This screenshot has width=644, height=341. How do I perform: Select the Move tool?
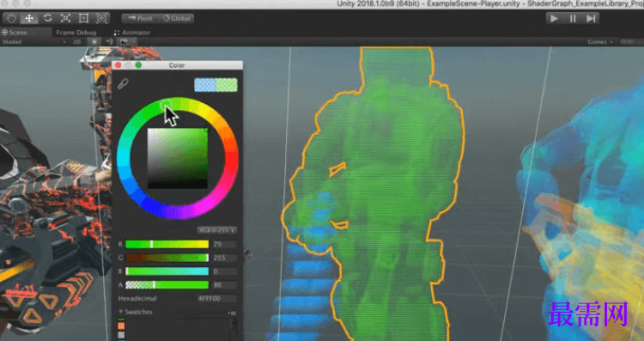pos(29,19)
